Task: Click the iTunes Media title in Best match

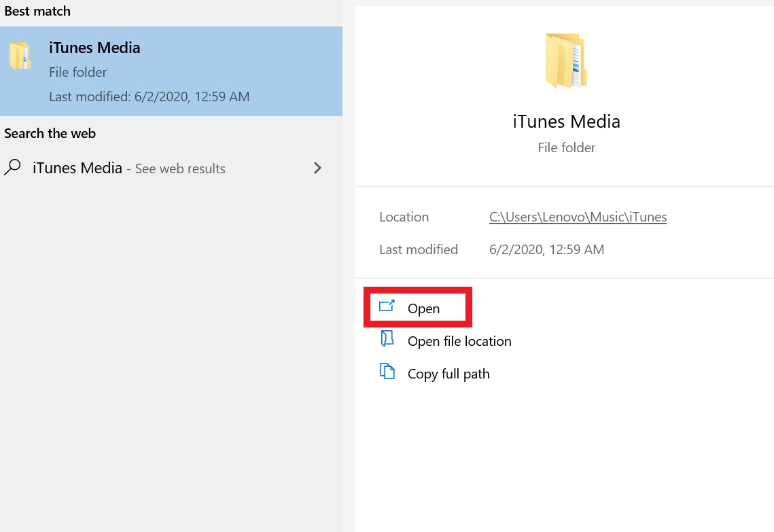Action: point(94,48)
